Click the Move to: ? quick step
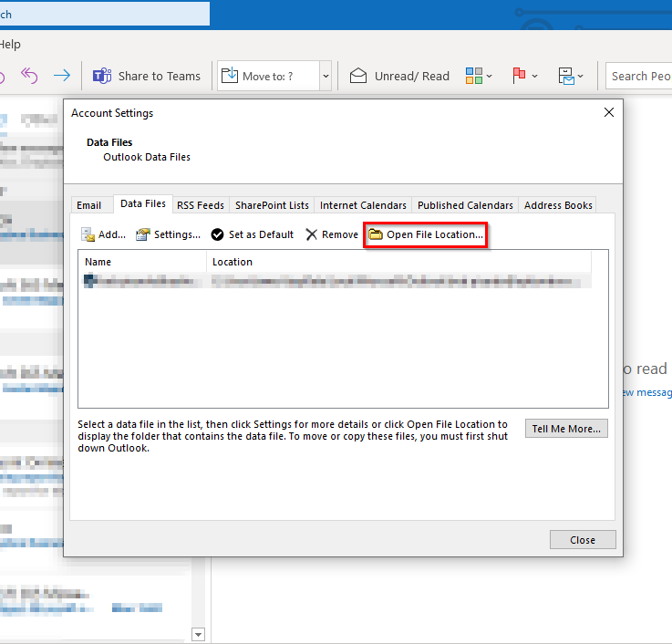 pos(268,76)
